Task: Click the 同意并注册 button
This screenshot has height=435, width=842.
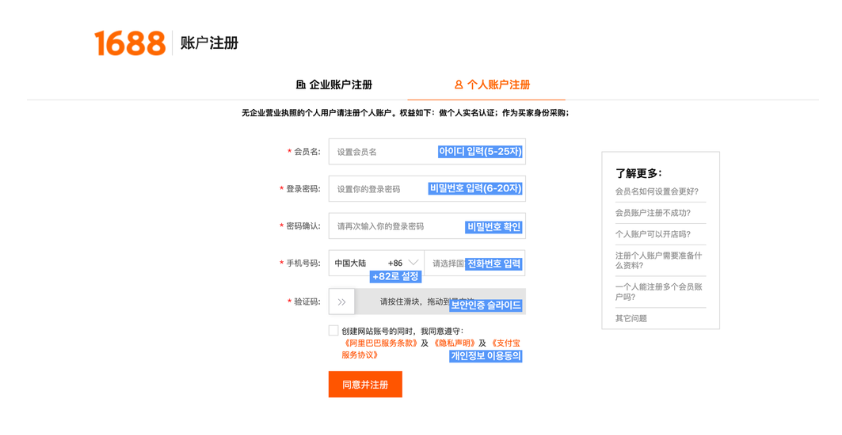Action: [365, 385]
